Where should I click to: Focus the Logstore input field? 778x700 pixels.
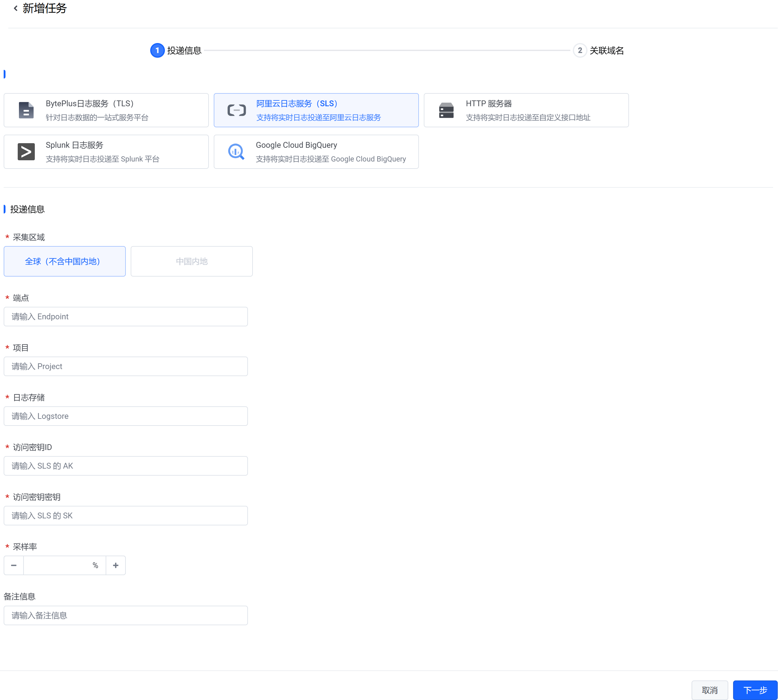(126, 416)
